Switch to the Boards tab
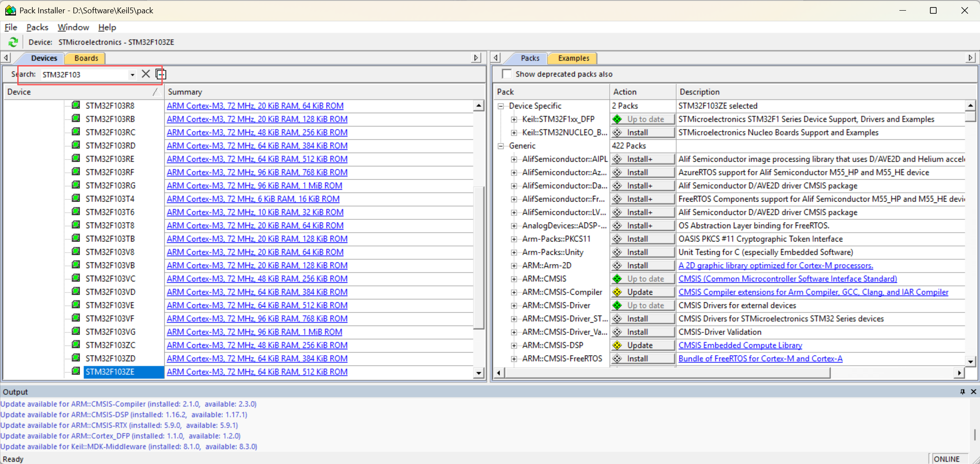Viewport: 980px width, 464px height. (86, 58)
